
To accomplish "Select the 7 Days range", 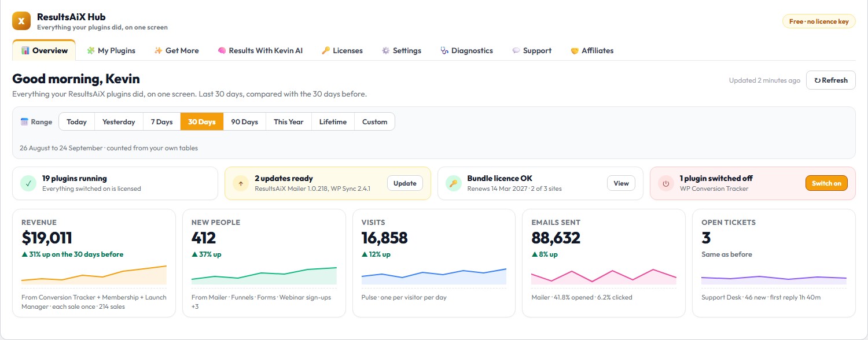I will 162,122.
